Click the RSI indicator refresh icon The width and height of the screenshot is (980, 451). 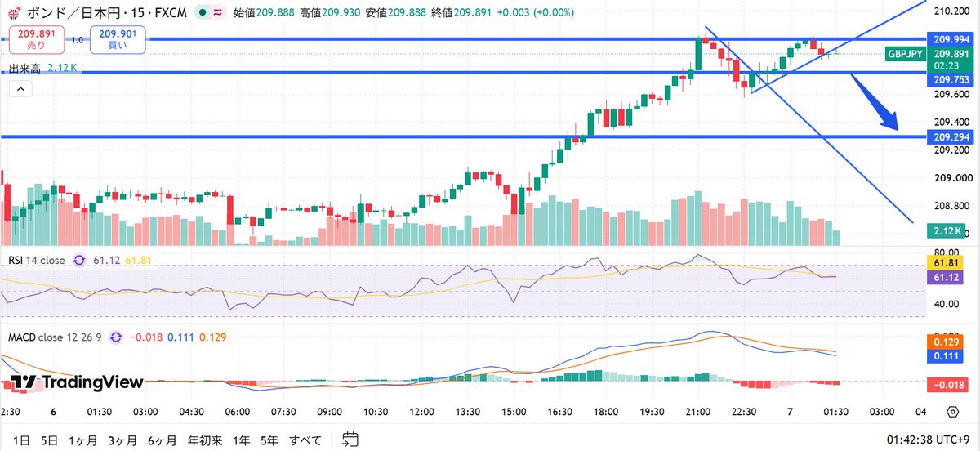point(80,260)
